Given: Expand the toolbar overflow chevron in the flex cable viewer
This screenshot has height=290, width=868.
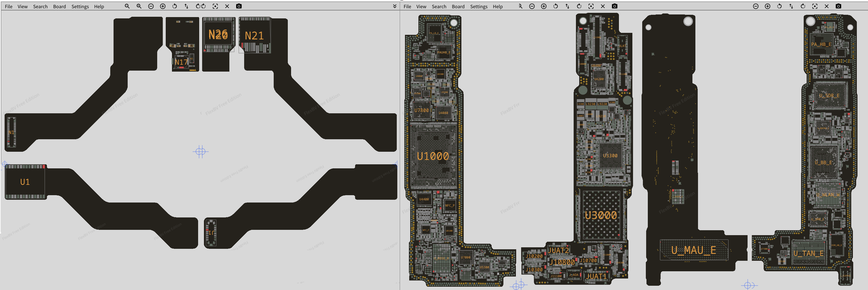Looking at the screenshot, I should click(x=394, y=6).
